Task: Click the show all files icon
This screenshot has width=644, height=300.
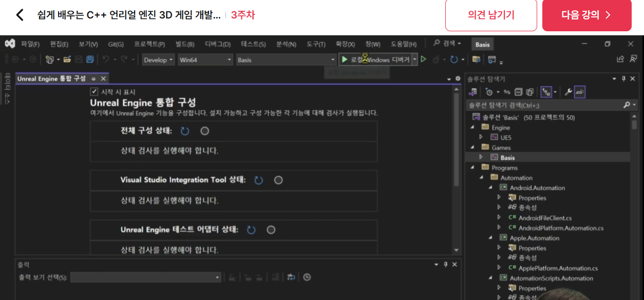Action: 529,92
